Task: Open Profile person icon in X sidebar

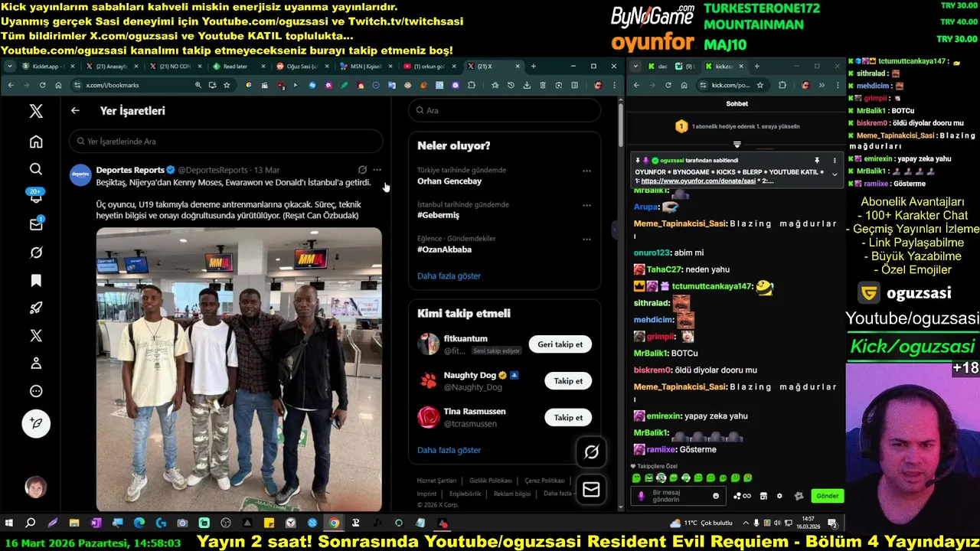Action: [x=36, y=364]
